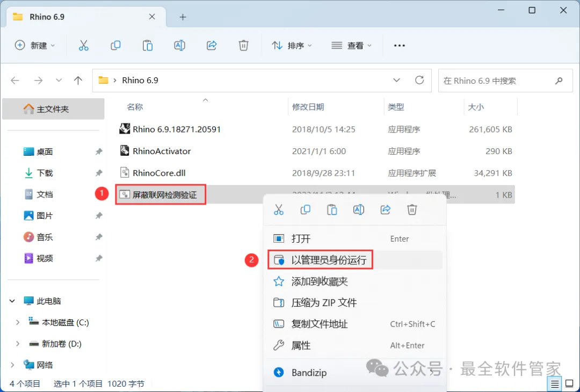Open 桌面 in navigation pane
580x392 pixels.
45,151
